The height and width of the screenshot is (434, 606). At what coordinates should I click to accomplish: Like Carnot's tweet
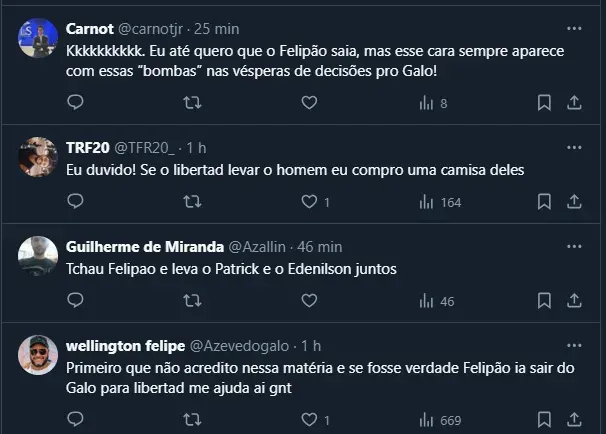[x=309, y=102]
